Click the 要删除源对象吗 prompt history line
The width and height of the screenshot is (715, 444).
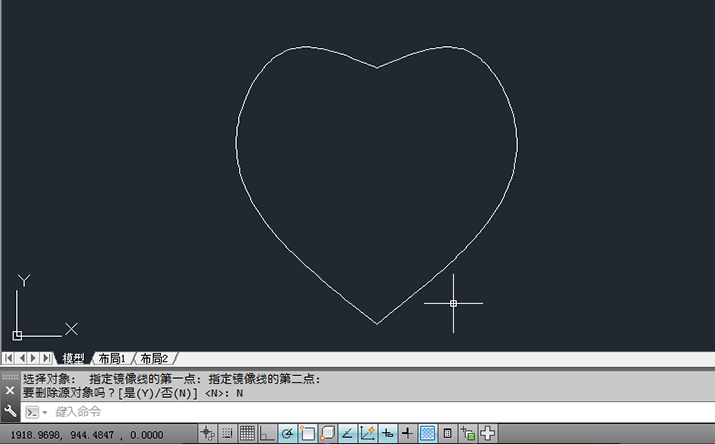tap(133, 393)
